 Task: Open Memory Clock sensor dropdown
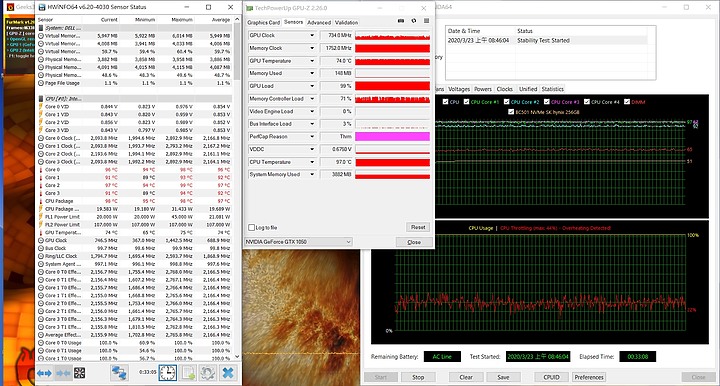coord(312,48)
